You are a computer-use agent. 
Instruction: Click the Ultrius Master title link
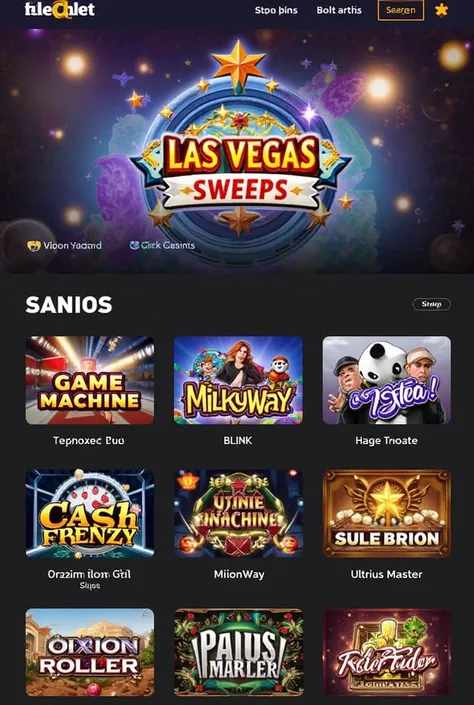386,574
